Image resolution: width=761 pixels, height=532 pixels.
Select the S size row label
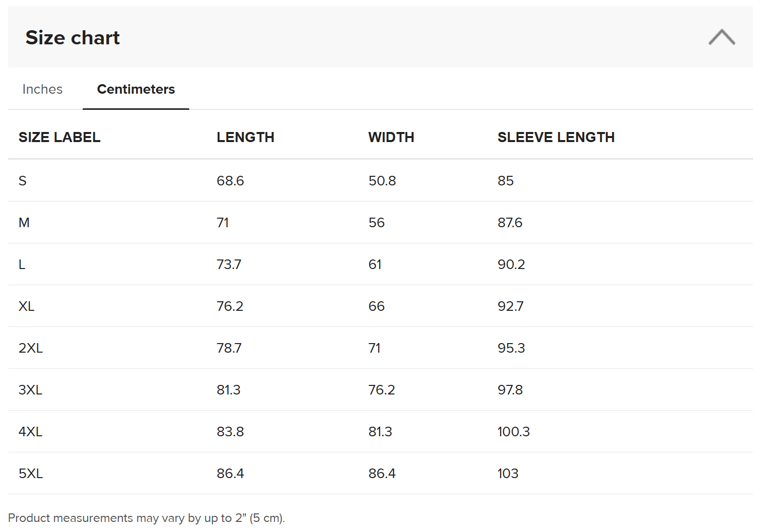pyautogui.click(x=23, y=181)
